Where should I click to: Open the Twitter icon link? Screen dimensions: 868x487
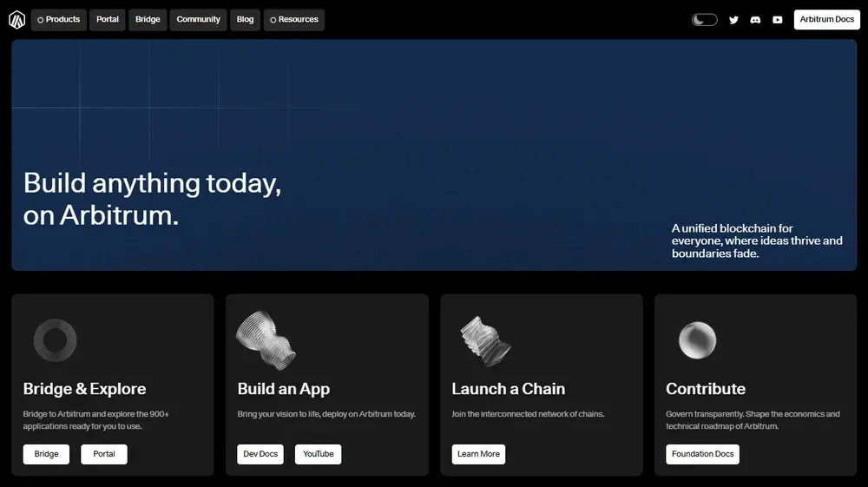[x=733, y=20]
